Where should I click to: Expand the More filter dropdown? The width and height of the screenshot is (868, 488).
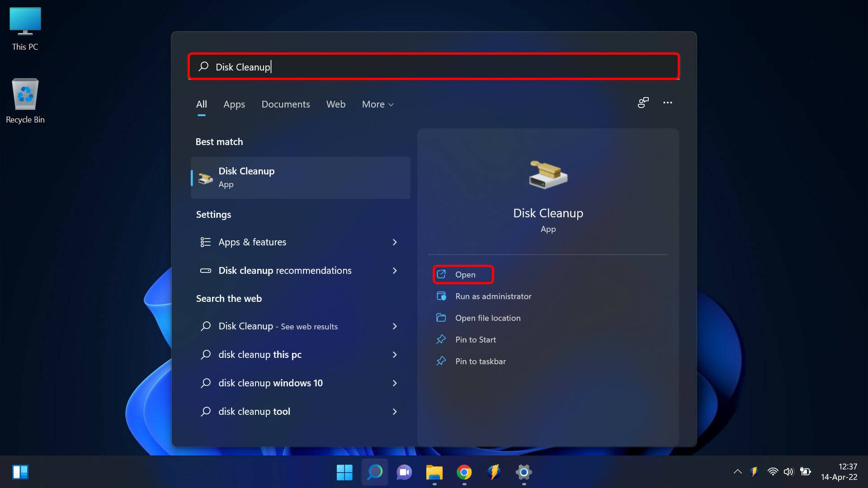point(377,104)
